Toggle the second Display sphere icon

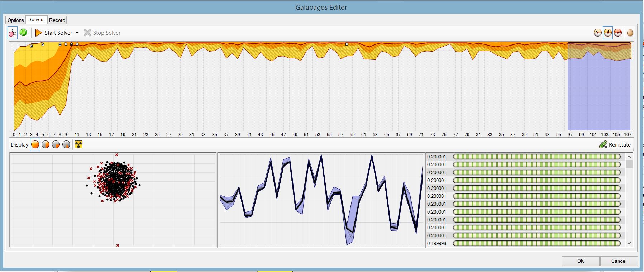pyautogui.click(x=46, y=144)
